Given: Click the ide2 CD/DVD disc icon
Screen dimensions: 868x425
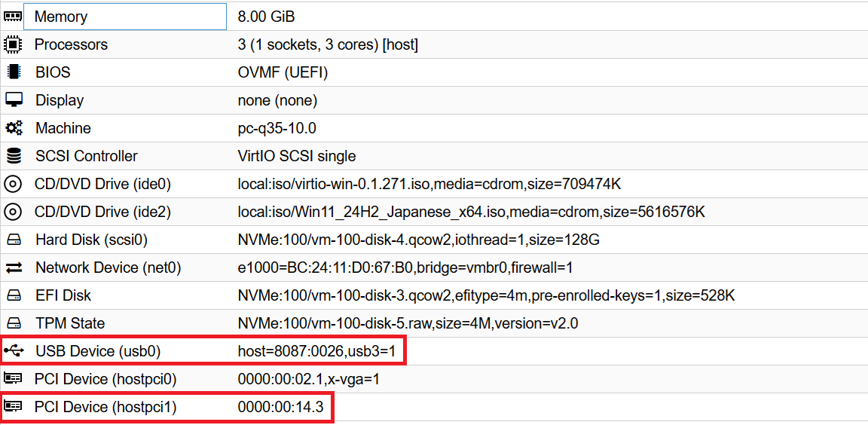Looking at the screenshot, I should [x=13, y=212].
